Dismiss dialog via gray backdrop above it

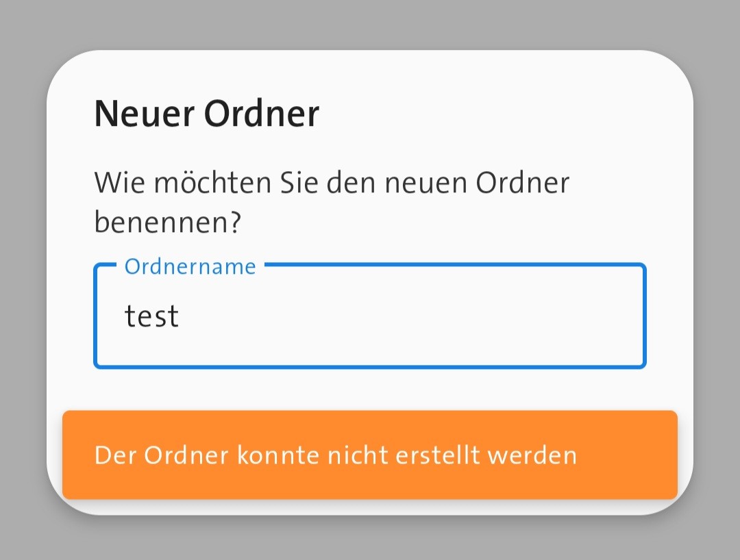coord(370,24)
